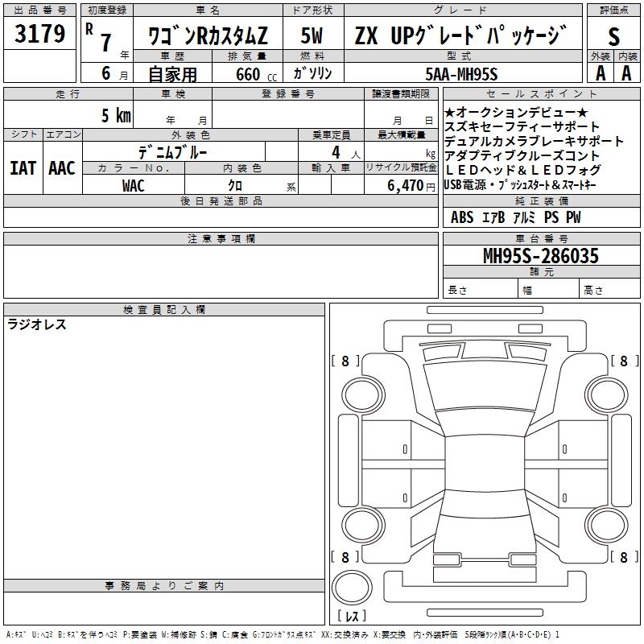Select fuel type ガソリン
The height and width of the screenshot is (644, 644).
[x=312, y=73]
